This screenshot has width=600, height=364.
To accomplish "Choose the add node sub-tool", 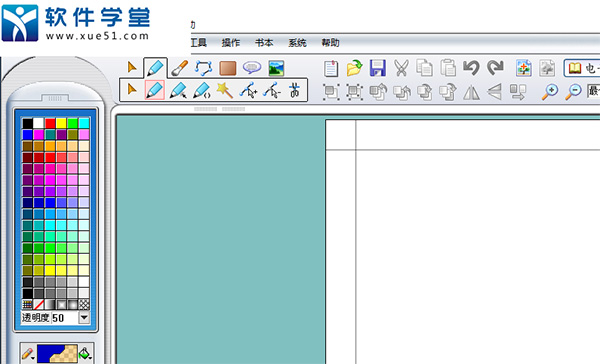I will (248, 91).
